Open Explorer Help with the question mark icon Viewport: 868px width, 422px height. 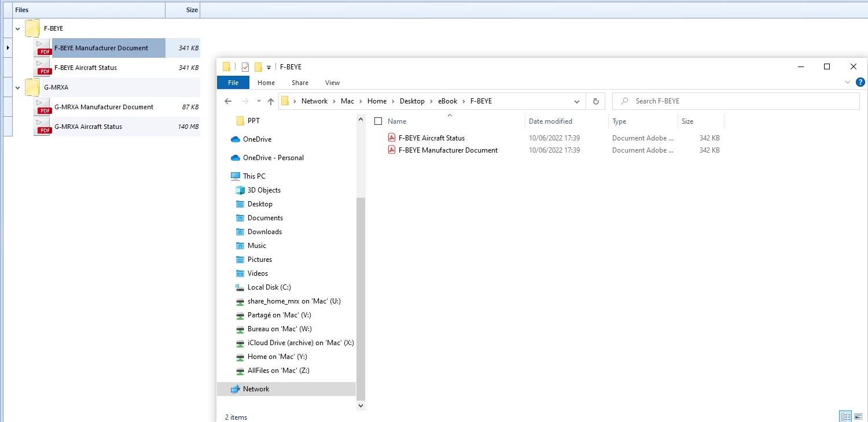[x=860, y=83]
